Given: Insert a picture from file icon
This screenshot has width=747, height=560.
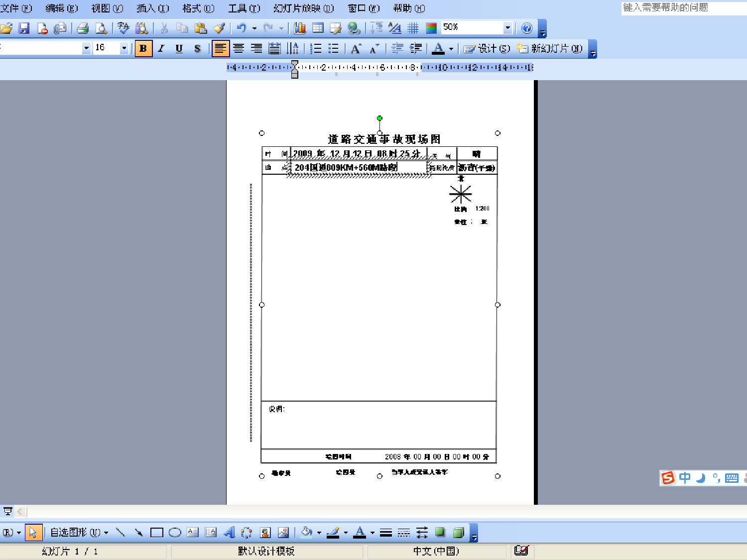Looking at the screenshot, I should 283,533.
